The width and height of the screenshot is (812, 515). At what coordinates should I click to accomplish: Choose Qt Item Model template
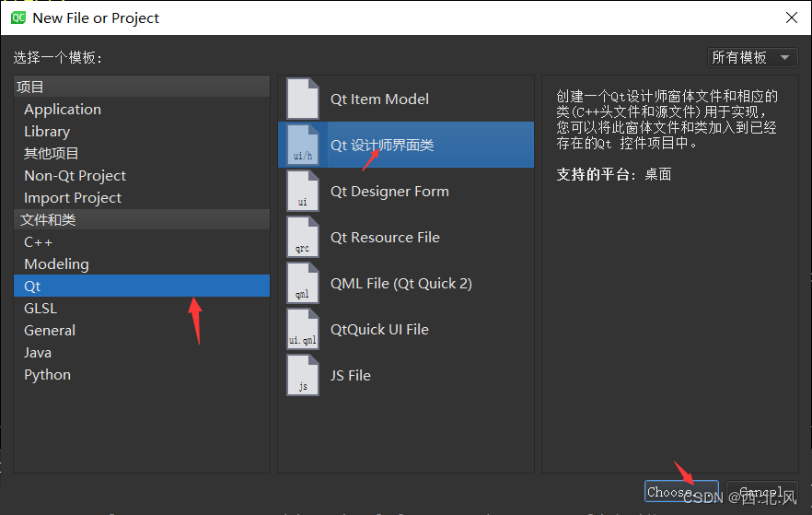tap(406, 99)
